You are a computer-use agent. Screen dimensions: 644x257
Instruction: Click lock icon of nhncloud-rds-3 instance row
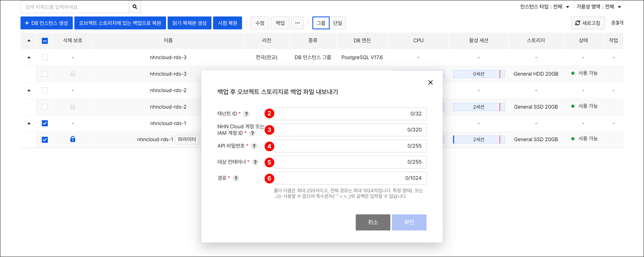73,74
